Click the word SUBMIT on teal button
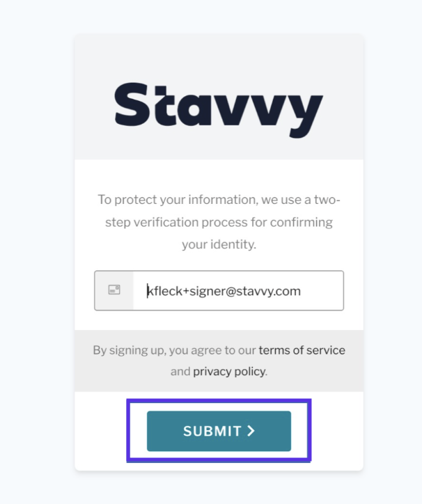The width and height of the screenshot is (422, 504). pyautogui.click(x=212, y=432)
